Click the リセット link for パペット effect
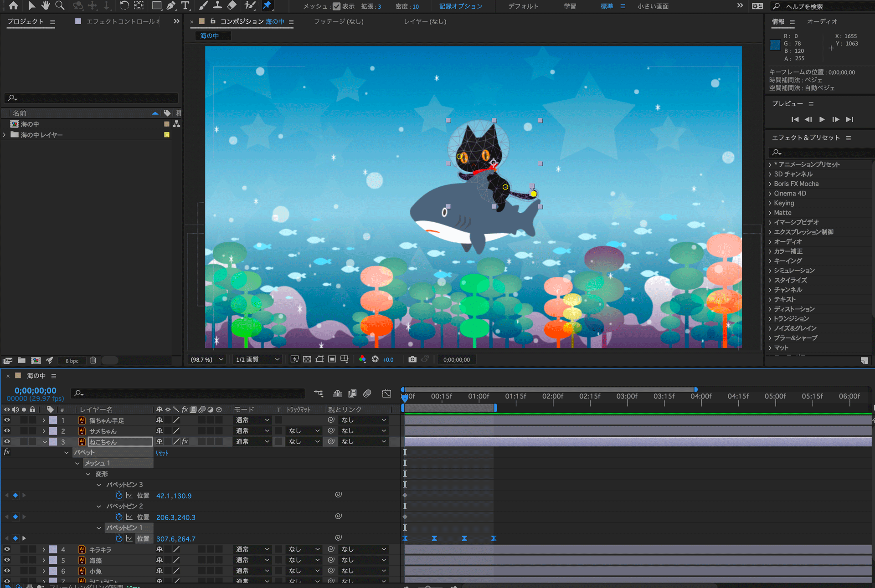Screen dimensions: 875x588 click(x=162, y=453)
